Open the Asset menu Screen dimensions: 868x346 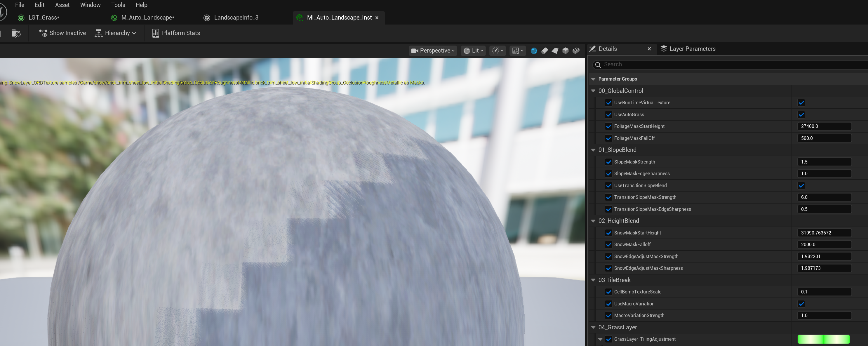62,5
